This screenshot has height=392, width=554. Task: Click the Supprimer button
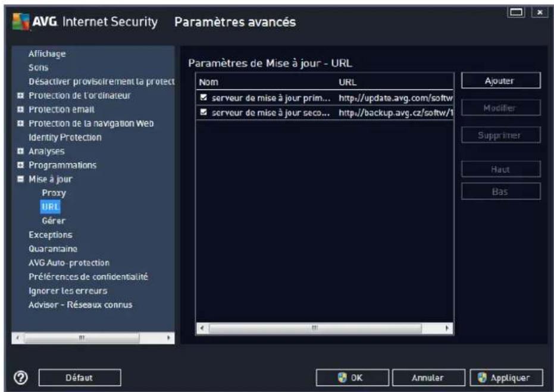(500, 135)
